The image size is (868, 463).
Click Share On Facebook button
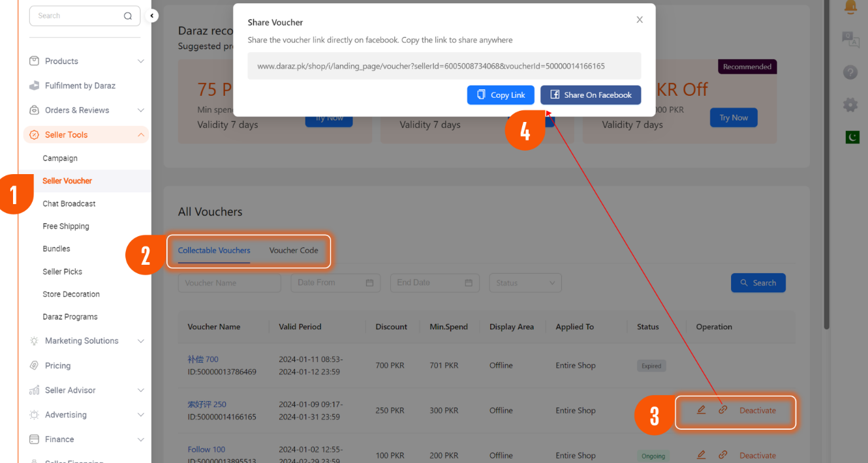591,95
